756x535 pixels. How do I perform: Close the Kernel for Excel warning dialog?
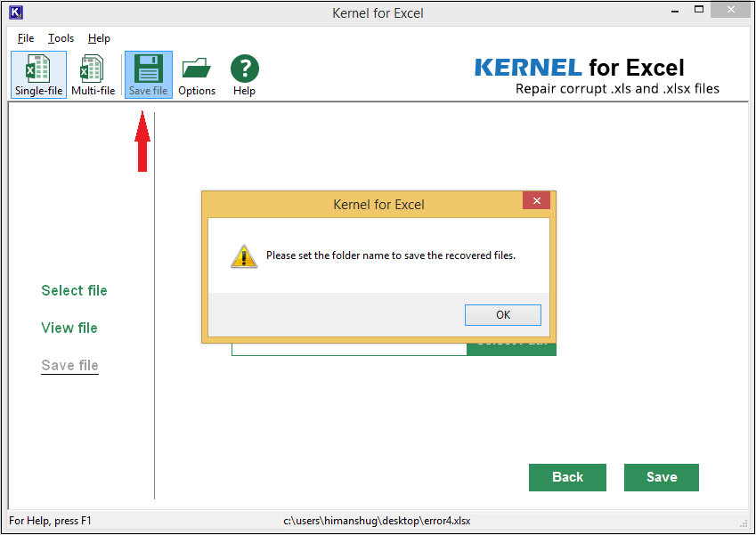point(537,200)
